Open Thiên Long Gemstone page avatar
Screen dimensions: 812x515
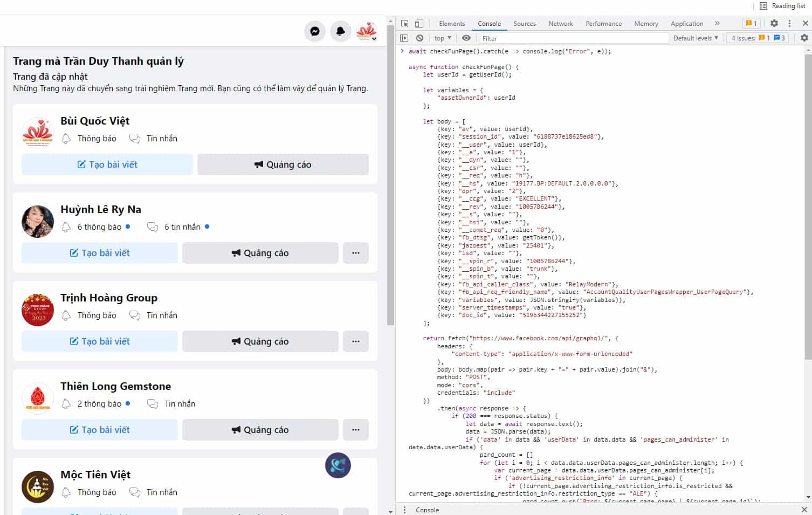tap(38, 399)
